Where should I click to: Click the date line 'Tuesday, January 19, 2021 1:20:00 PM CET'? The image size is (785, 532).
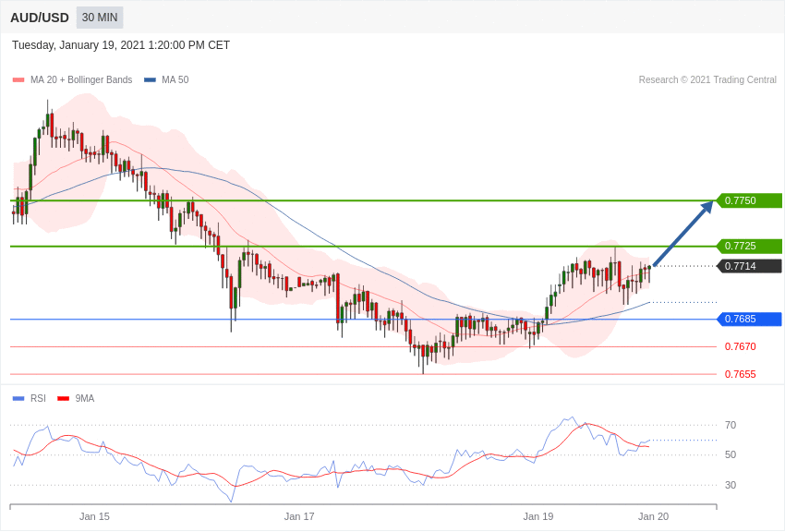121,45
